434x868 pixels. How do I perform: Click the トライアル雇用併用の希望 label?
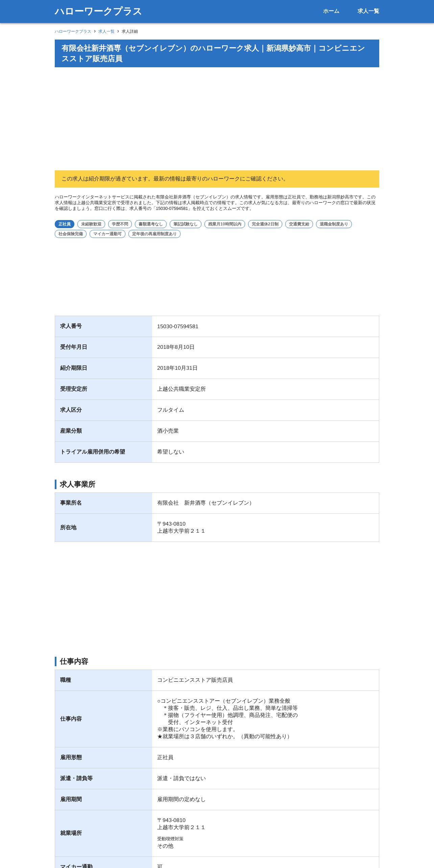point(93,452)
